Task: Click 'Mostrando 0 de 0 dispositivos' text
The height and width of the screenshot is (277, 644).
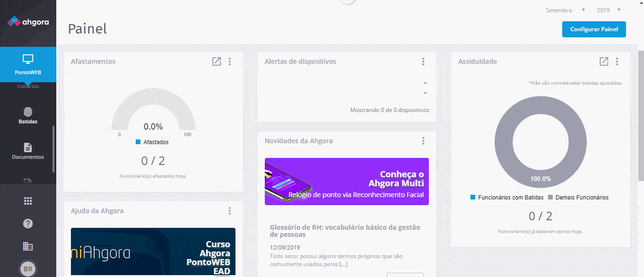Action: click(x=390, y=110)
